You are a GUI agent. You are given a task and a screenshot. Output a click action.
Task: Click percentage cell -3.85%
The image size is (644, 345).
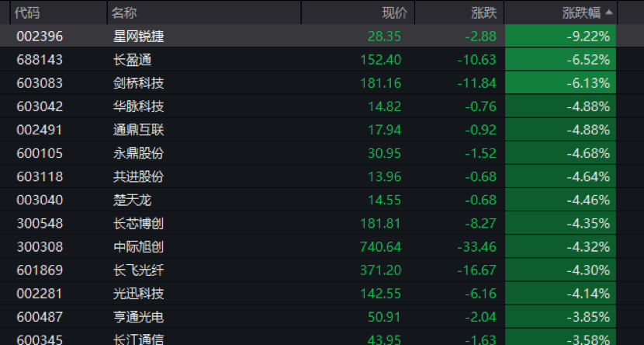pyautogui.click(x=561, y=317)
